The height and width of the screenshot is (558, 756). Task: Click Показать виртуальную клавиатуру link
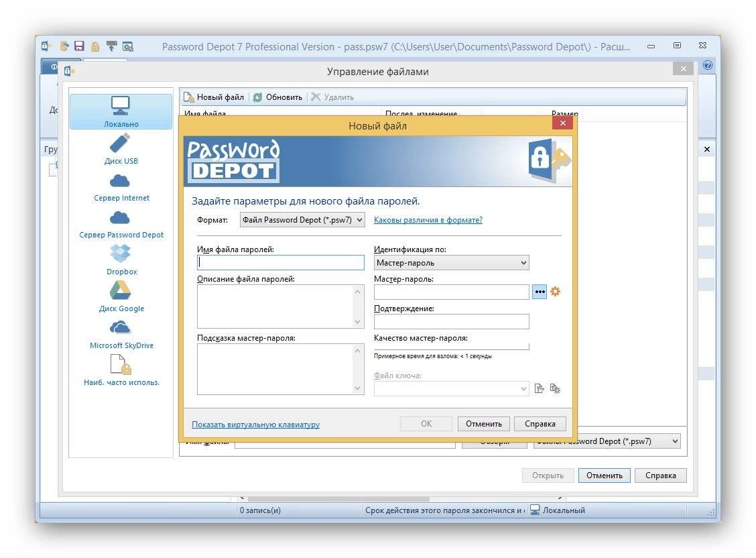click(255, 425)
